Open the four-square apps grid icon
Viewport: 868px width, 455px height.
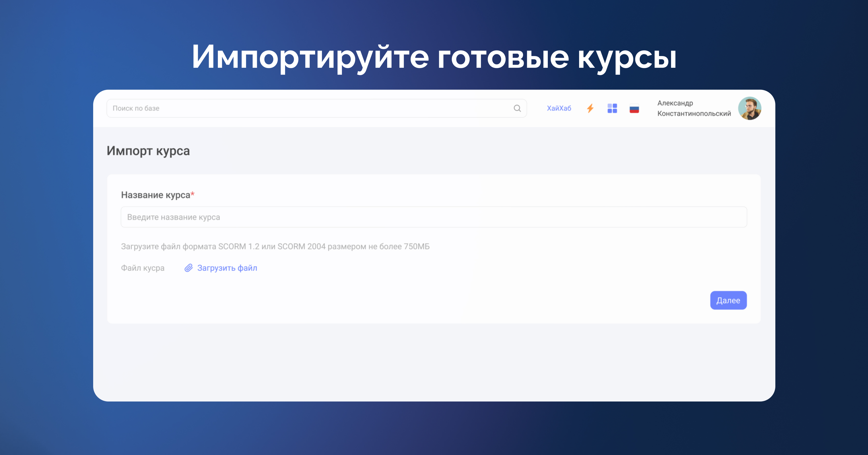[612, 108]
